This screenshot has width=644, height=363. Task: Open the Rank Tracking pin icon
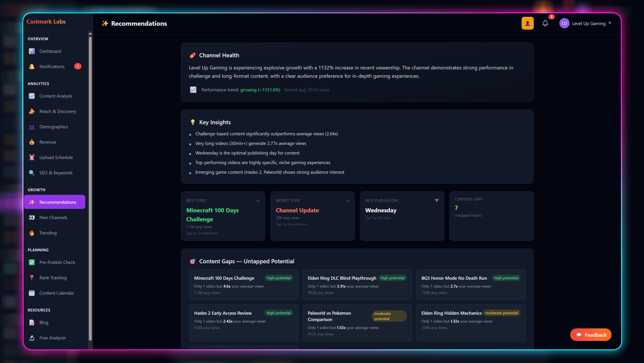point(32,277)
